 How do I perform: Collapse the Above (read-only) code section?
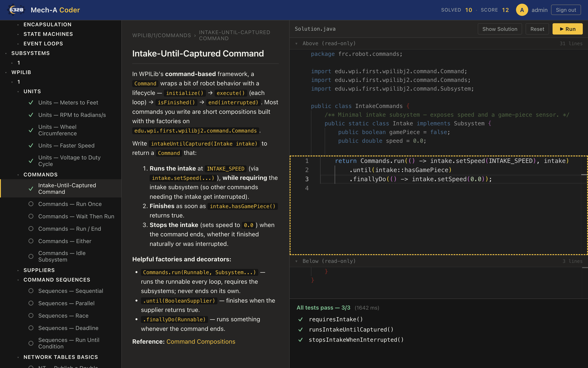296,44
